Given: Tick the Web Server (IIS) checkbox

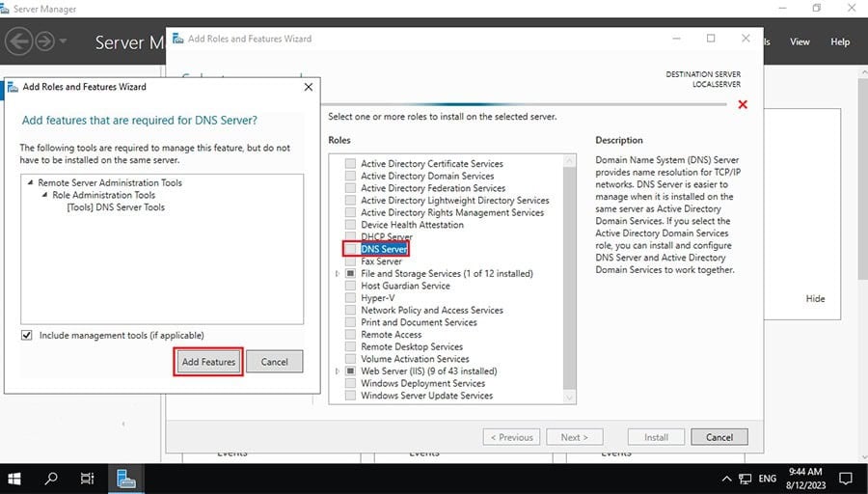Looking at the screenshot, I should pos(350,370).
